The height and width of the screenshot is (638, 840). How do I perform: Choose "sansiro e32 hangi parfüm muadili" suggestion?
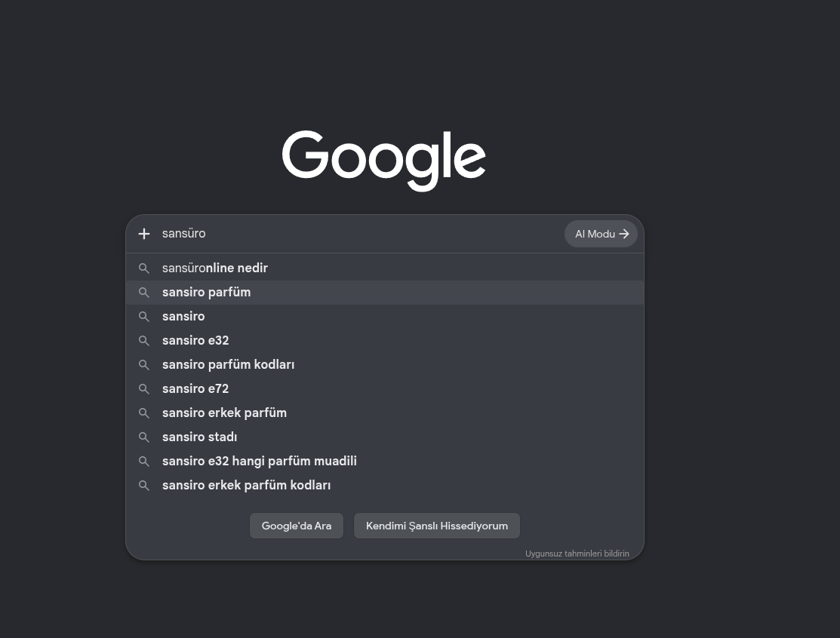[x=385, y=461]
